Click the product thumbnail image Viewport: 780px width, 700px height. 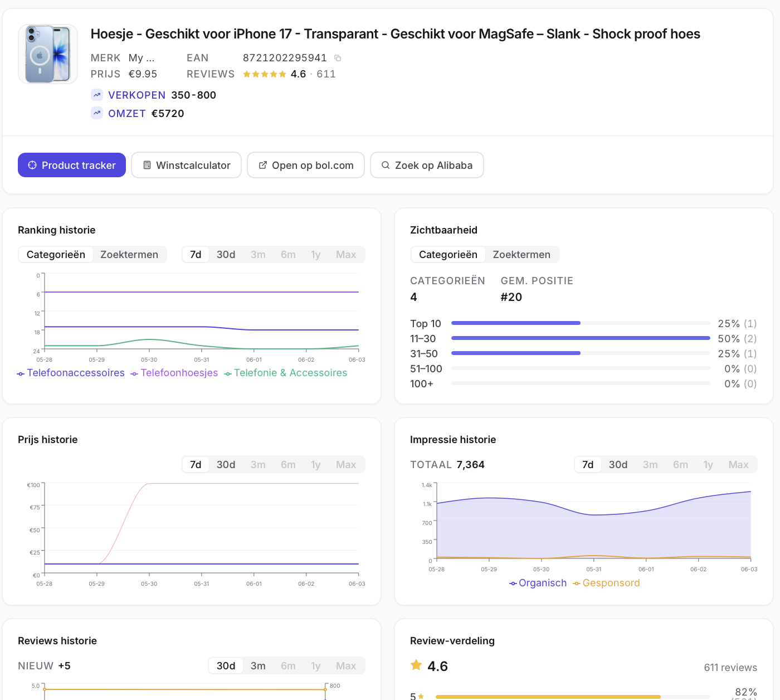pyautogui.click(x=48, y=54)
